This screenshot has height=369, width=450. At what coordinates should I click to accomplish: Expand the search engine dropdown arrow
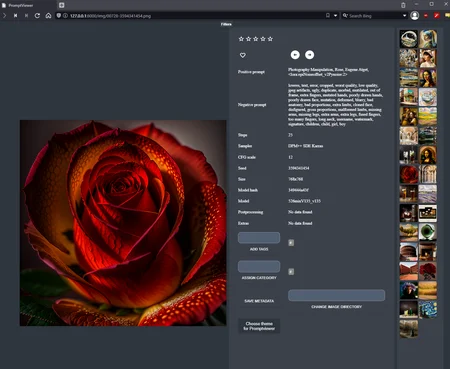click(x=404, y=16)
